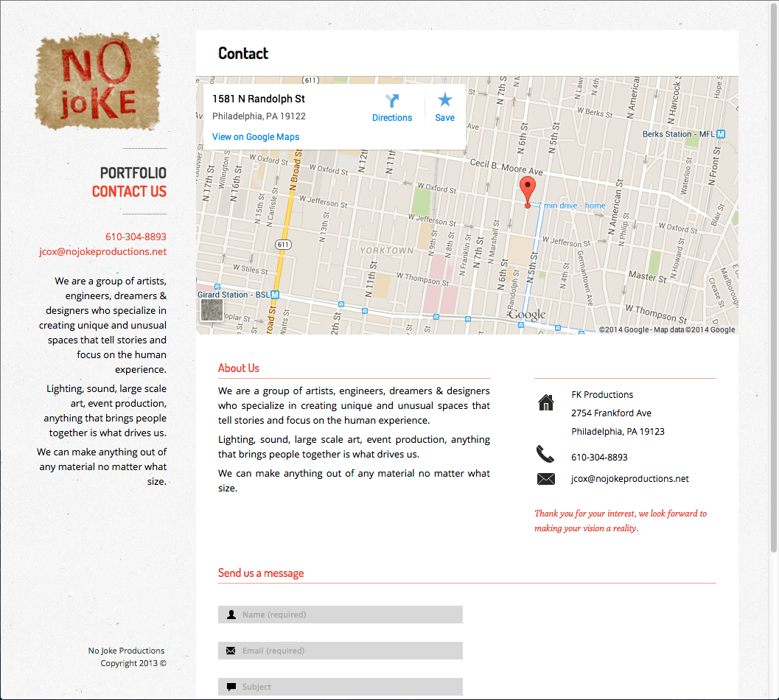Click the Save star icon on map
This screenshot has width=779, height=700.
point(444,100)
